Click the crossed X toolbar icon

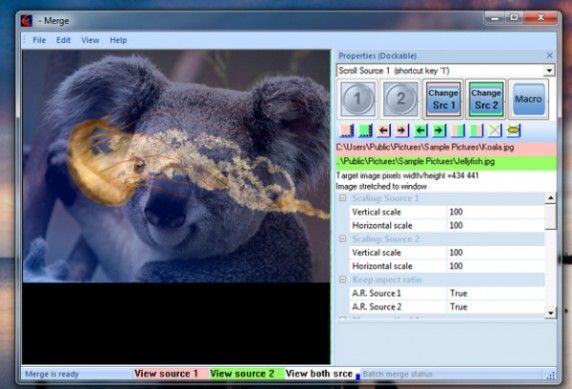tap(495, 130)
